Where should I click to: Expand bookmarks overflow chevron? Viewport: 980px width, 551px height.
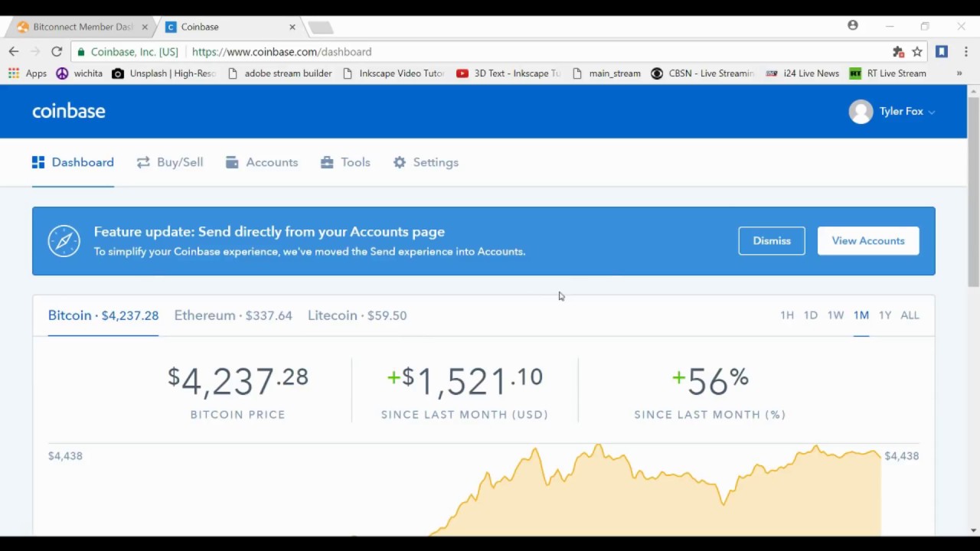(959, 73)
